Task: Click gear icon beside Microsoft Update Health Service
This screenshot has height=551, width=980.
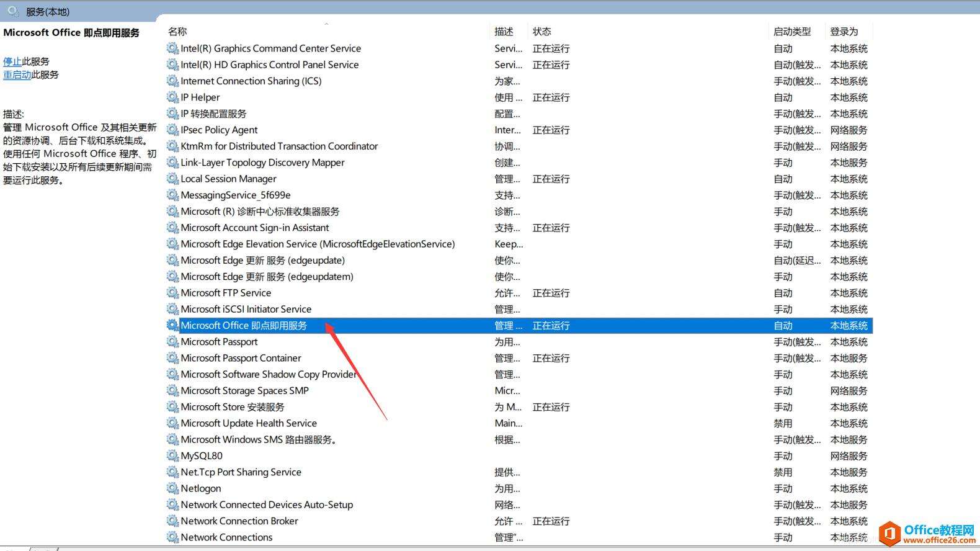Action: [172, 423]
